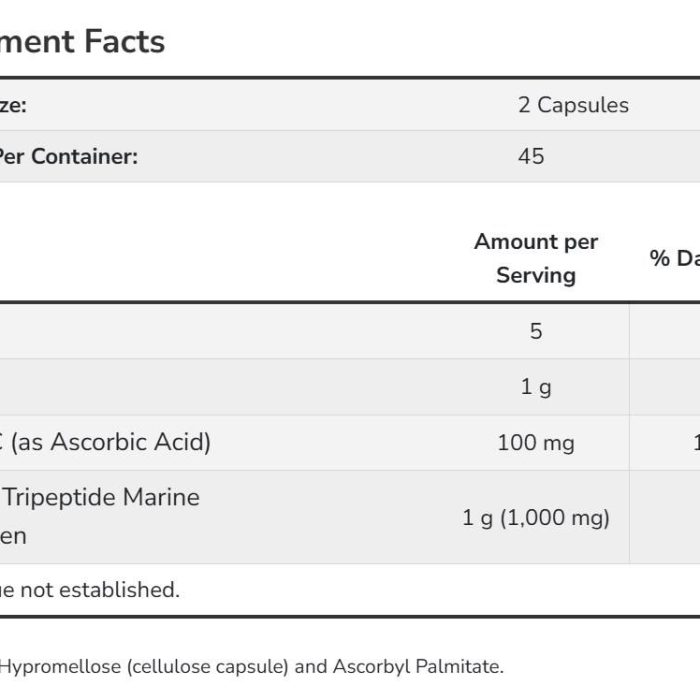This screenshot has height=700, width=700.
Task: Click the 'en' text under Tripeptide
Action: (13, 536)
